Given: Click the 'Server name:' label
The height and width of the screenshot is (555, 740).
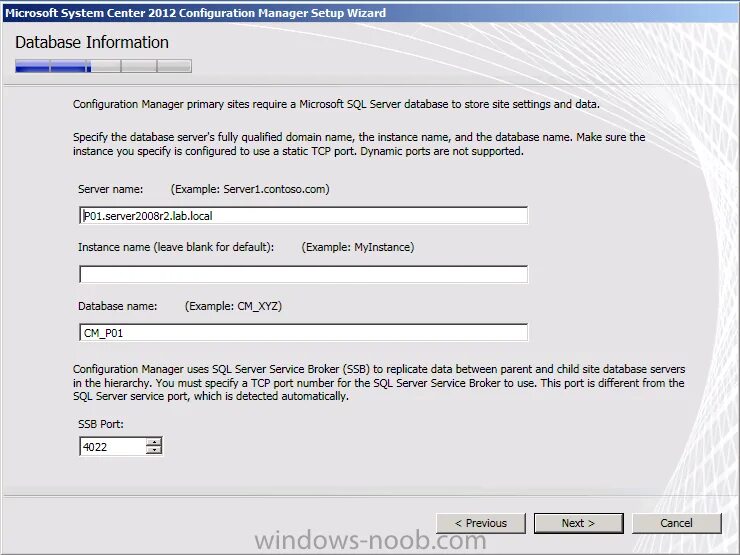Looking at the screenshot, I should point(110,189).
